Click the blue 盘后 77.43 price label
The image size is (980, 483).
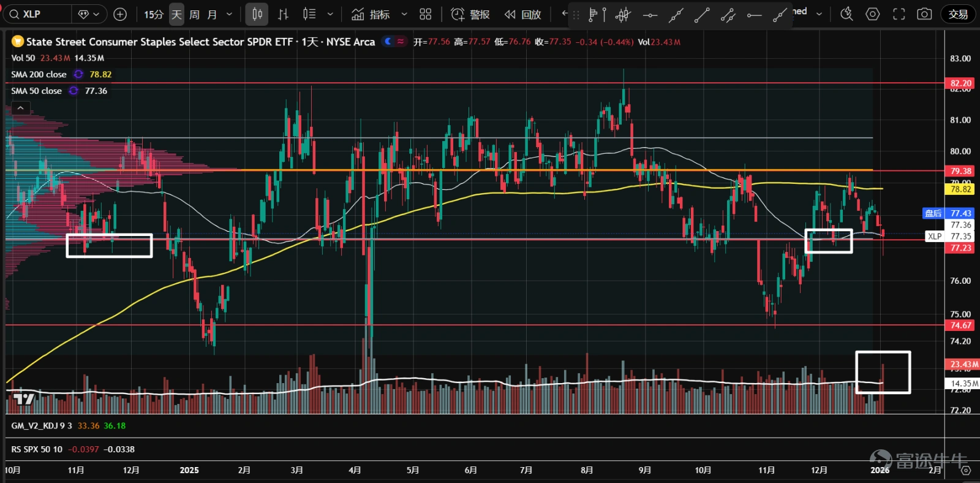pyautogui.click(x=948, y=213)
